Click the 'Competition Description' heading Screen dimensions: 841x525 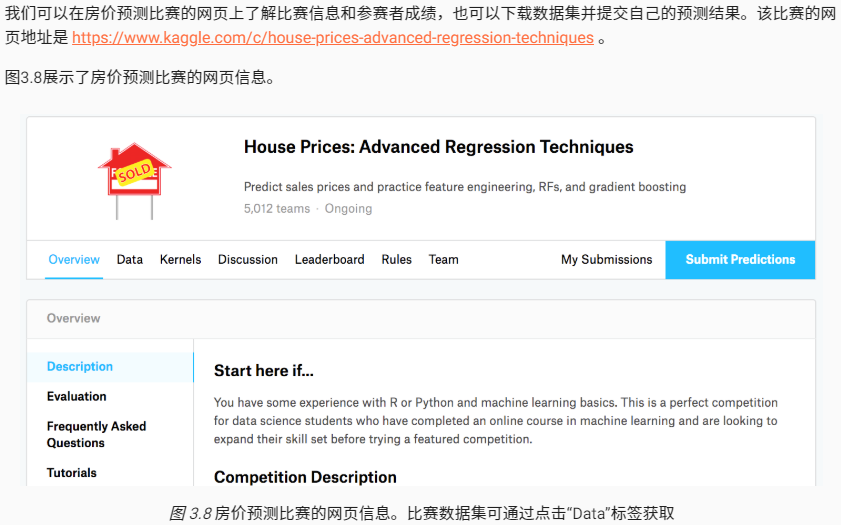[305, 477]
